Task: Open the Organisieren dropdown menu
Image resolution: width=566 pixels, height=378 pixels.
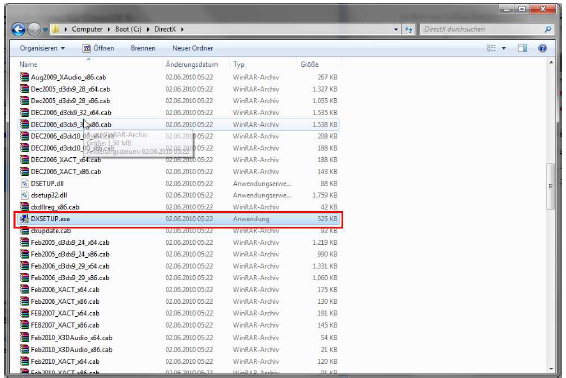Action: click(x=42, y=48)
